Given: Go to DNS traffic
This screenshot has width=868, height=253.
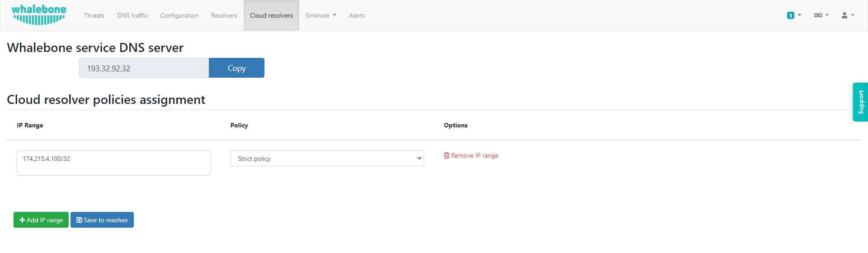Looking at the screenshot, I should (132, 15).
